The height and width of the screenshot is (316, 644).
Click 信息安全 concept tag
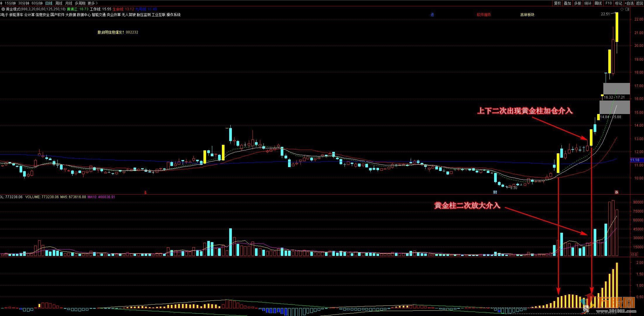tap(42, 15)
